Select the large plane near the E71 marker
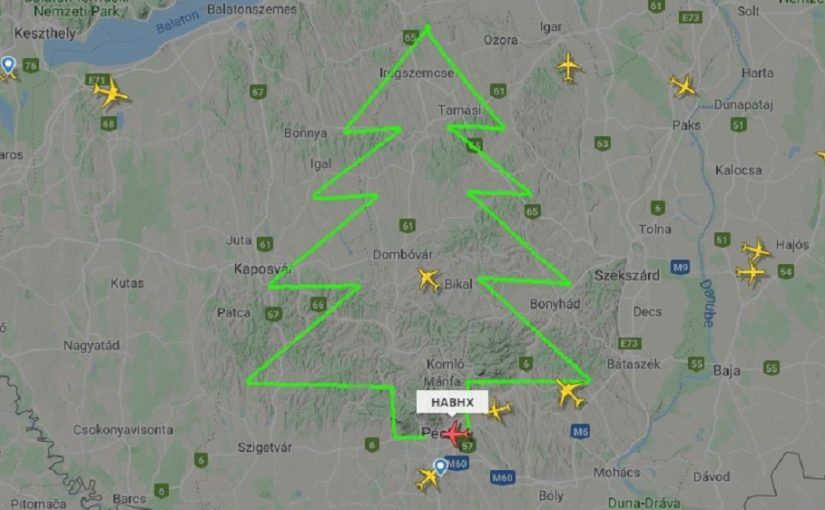 pyautogui.click(x=110, y=93)
